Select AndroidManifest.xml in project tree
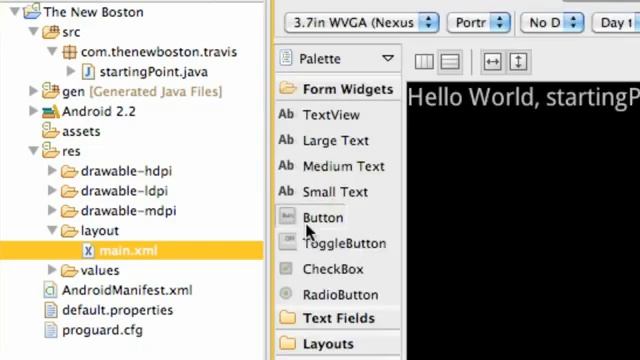Viewport: 640px width, 360px height. pos(127,290)
